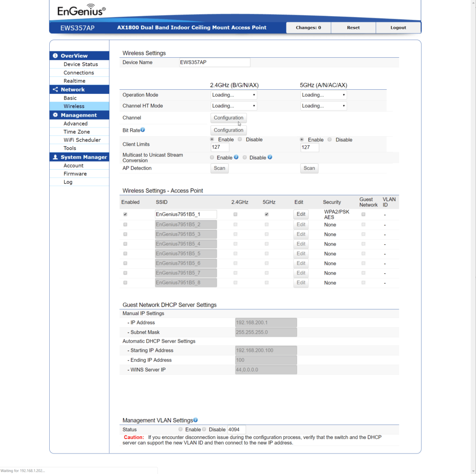
Task: Edit the EnGenius7951B5_1 SSID settings
Action: [301, 214]
